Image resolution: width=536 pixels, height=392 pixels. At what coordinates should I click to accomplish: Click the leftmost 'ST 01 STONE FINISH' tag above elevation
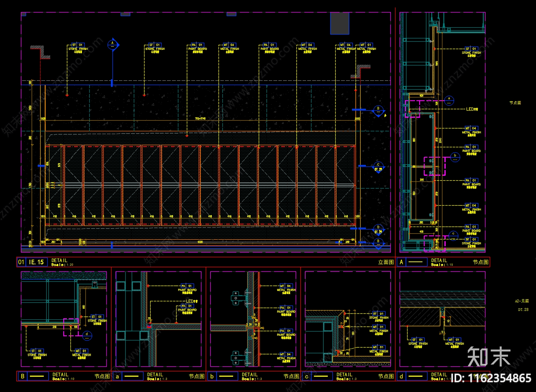click(78, 48)
